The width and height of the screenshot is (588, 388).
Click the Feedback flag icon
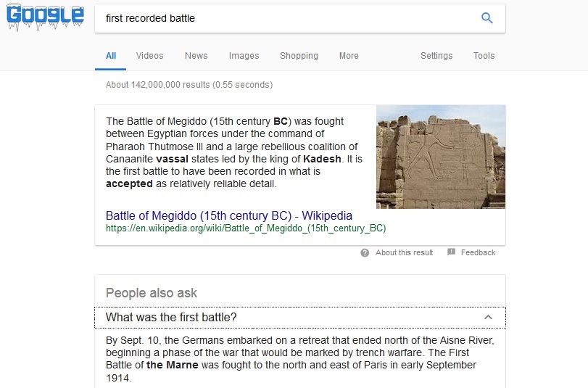[x=451, y=252]
